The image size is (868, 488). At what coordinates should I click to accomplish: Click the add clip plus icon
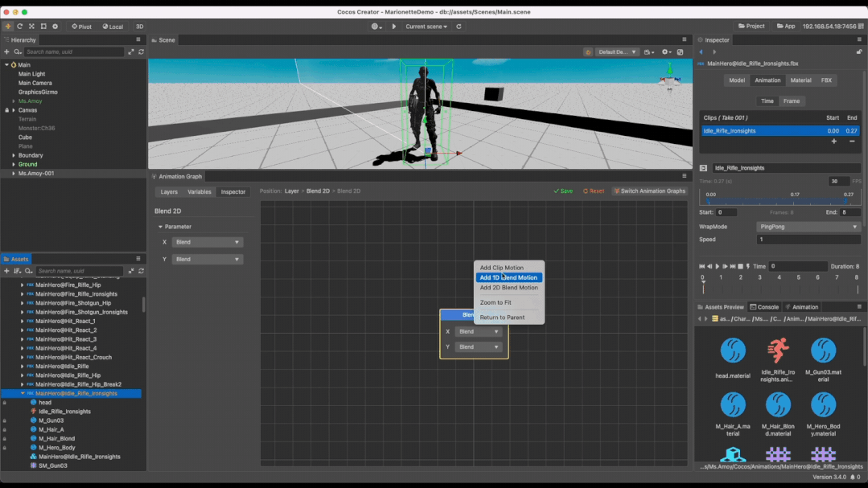833,141
